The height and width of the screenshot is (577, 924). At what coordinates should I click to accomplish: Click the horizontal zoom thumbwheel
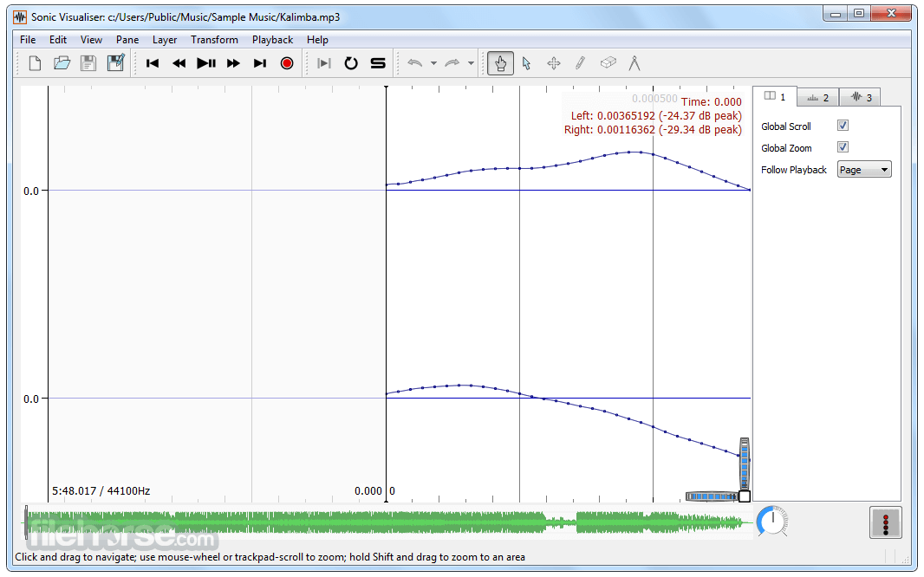[x=713, y=496]
